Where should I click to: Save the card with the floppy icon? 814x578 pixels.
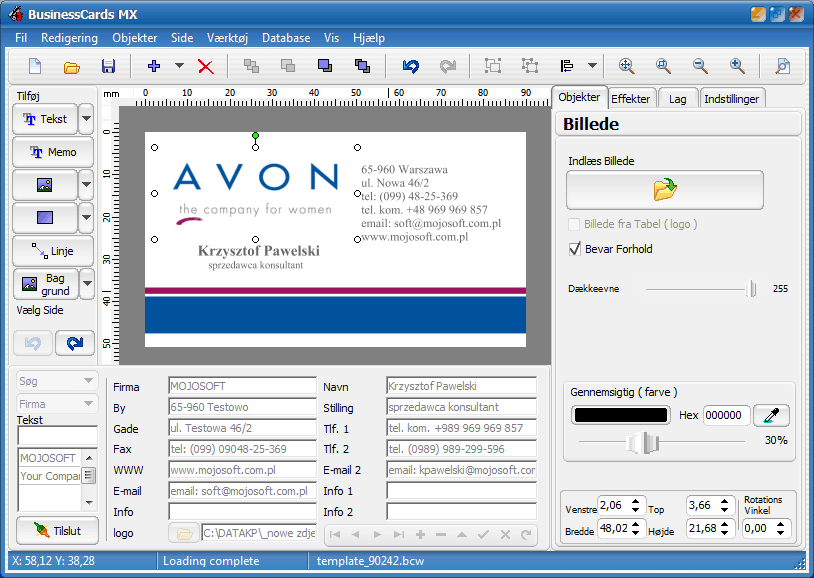pyautogui.click(x=108, y=66)
